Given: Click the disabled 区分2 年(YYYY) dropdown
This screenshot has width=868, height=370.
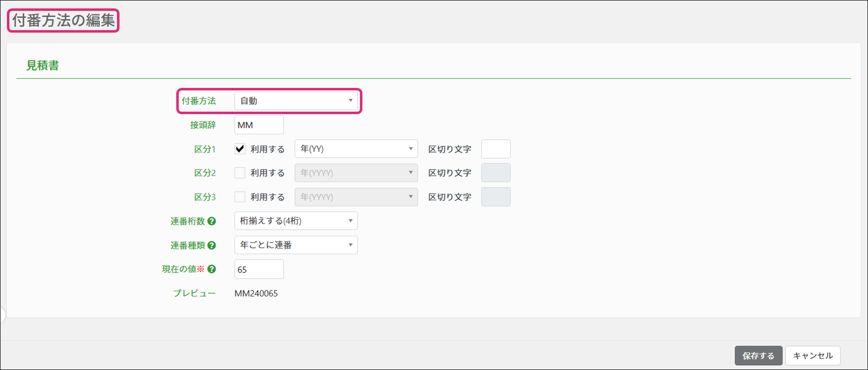Looking at the screenshot, I should (x=356, y=173).
